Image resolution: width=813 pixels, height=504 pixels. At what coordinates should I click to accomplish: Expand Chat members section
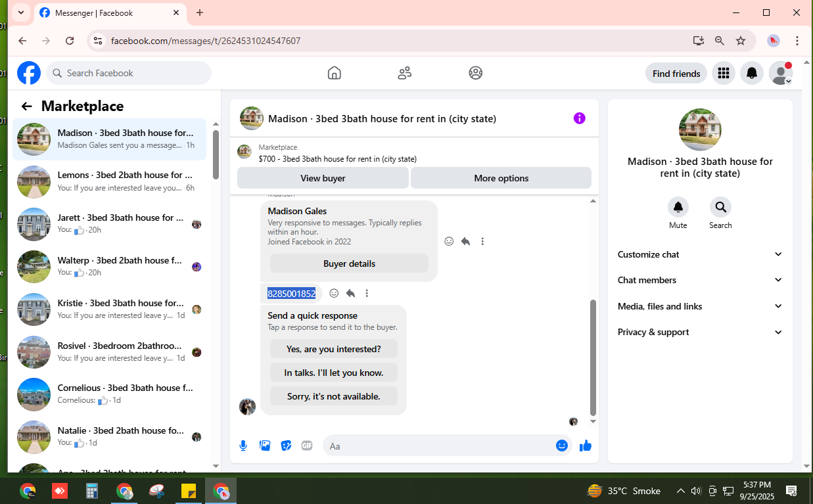(701, 280)
